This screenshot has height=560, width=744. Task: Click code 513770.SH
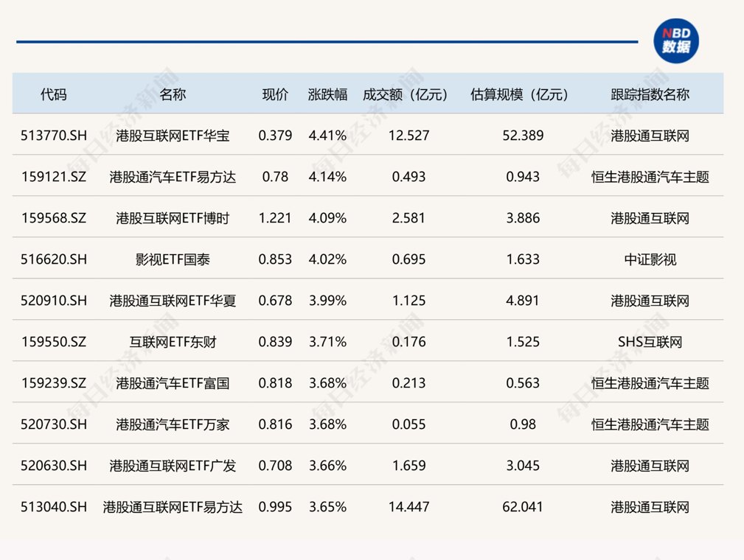pyautogui.click(x=54, y=136)
